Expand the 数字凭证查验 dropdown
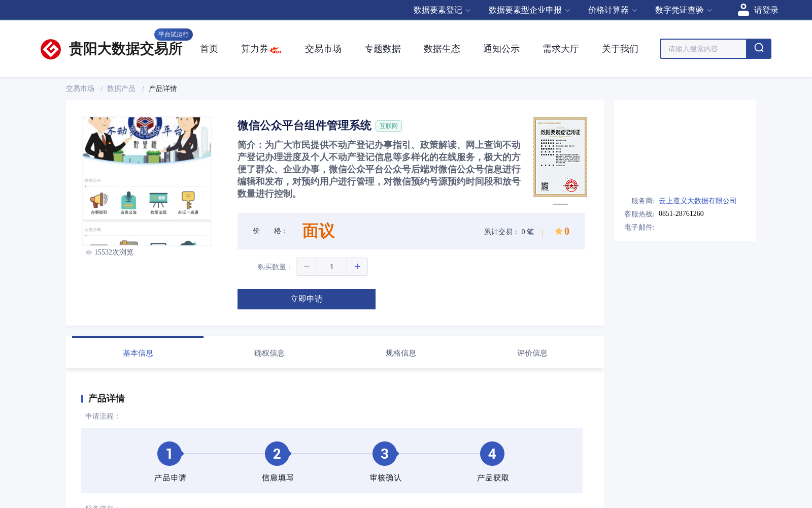This screenshot has height=508, width=812. pos(684,10)
